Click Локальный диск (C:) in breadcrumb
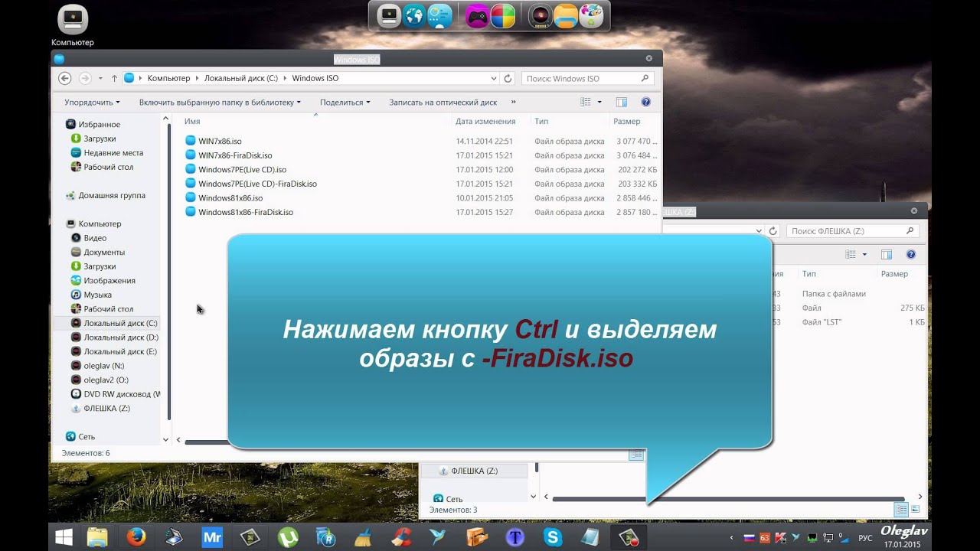Image resolution: width=980 pixels, height=551 pixels. tap(240, 78)
